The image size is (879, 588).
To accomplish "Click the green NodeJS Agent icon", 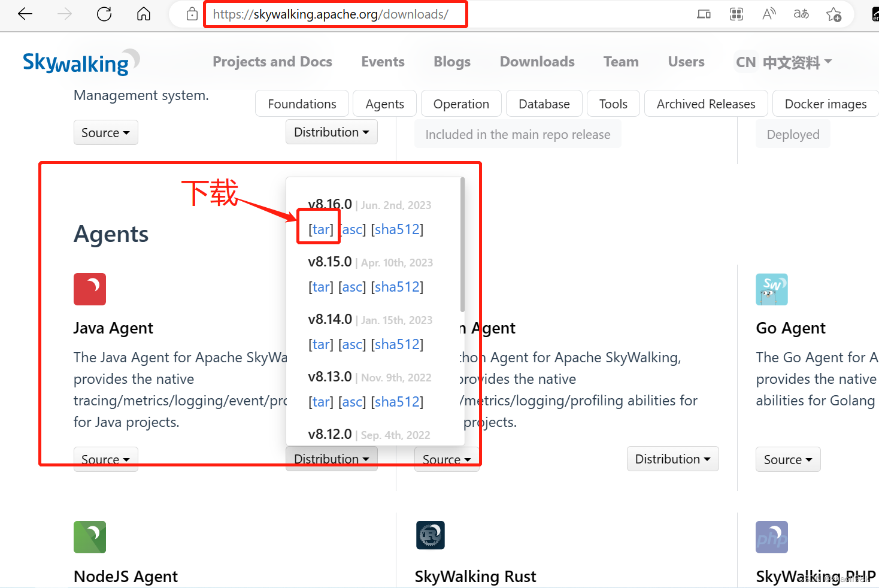I will (x=90, y=537).
